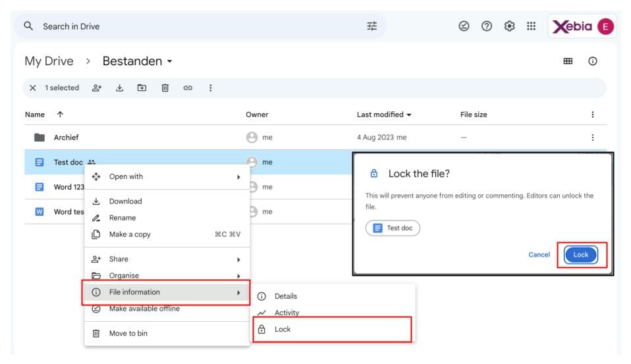Expand the Bestanden folder dropdown
Viewport: 631px width, 364px height.
(x=169, y=61)
